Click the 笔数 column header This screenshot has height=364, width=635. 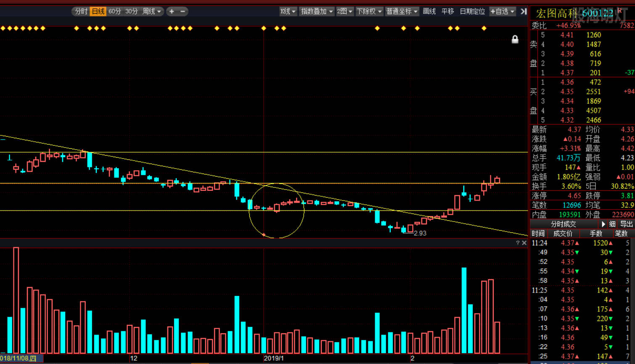pos(621,233)
